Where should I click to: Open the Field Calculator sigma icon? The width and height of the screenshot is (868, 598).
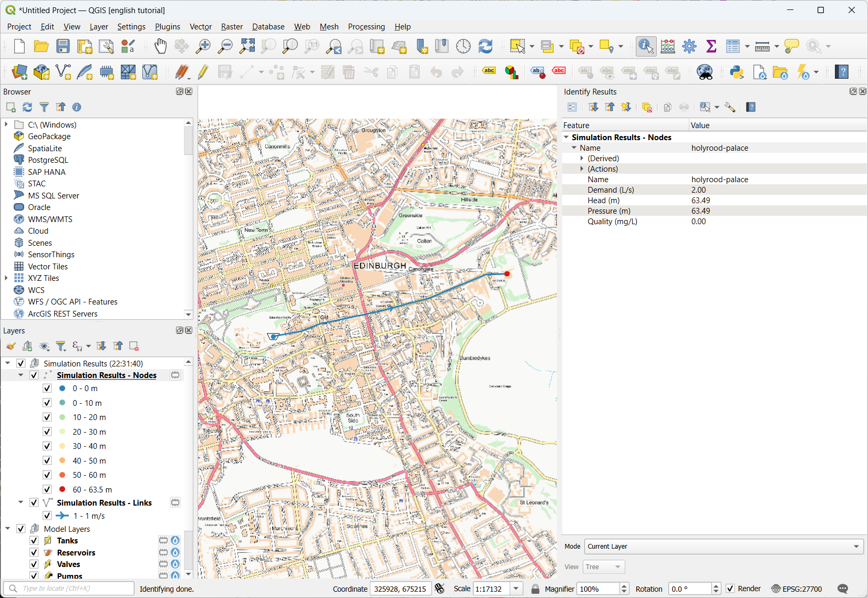coord(711,46)
